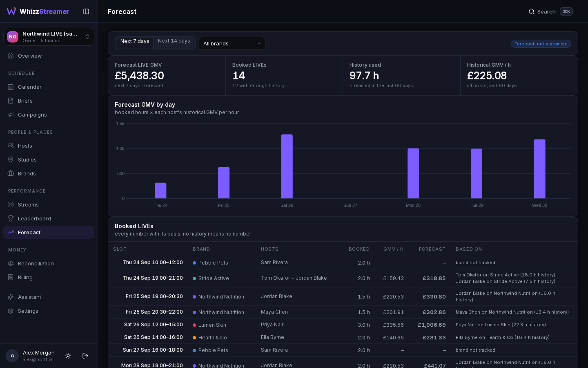Navigate to Streams
The height and width of the screenshot is (368, 588).
pyautogui.click(x=49, y=204)
